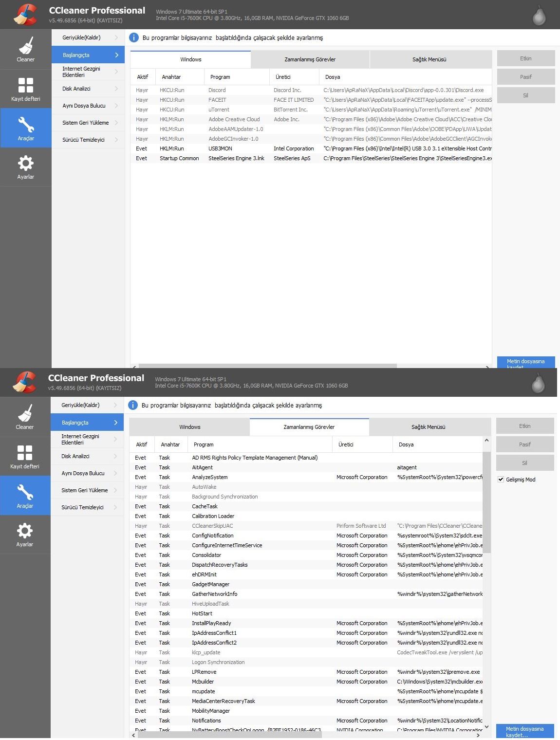Viewport: 560px width, 740px height.
Task: Click horizontal scrollbar in upper window list
Action: point(267,366)
